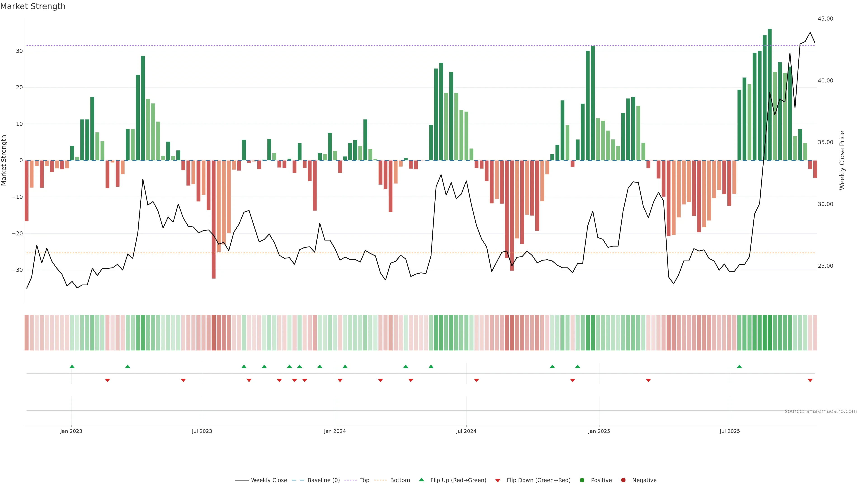Click the flip-down triangle right after Jul 2024

tap(476, 380)
